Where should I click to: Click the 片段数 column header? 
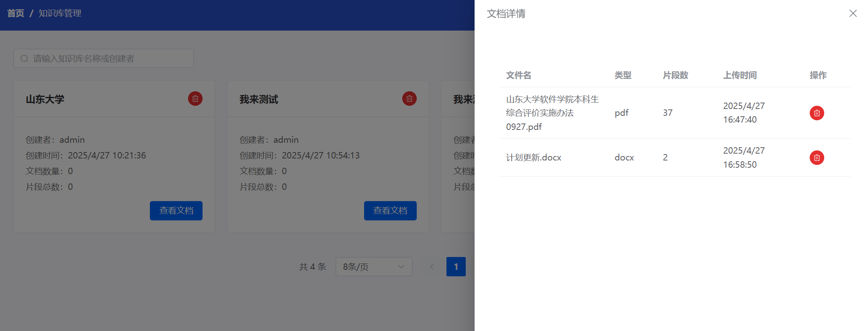676,75
